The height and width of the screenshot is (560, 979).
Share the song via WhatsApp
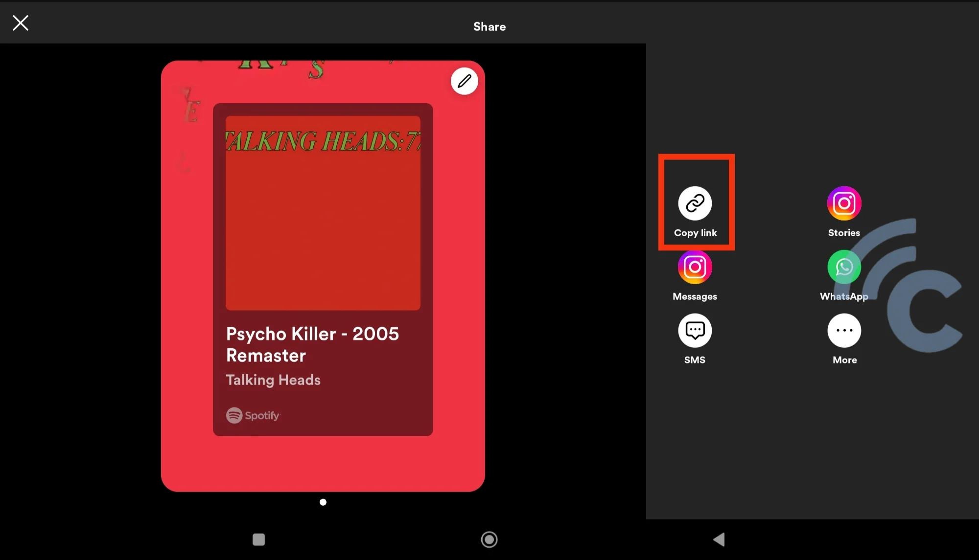click(844, 267)
